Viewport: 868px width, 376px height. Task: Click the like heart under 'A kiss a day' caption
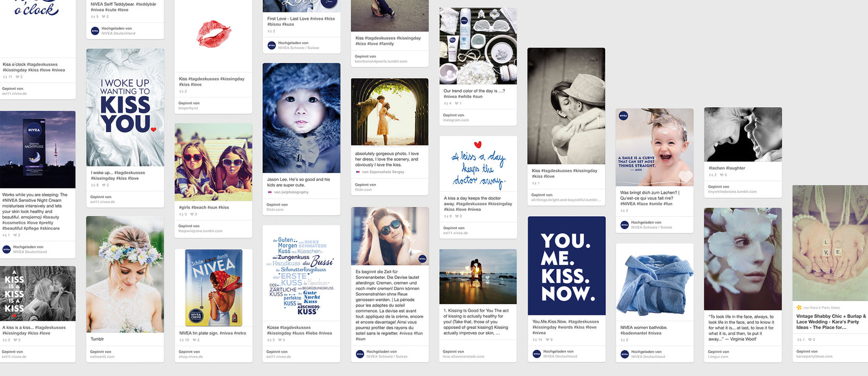[457, 216]
